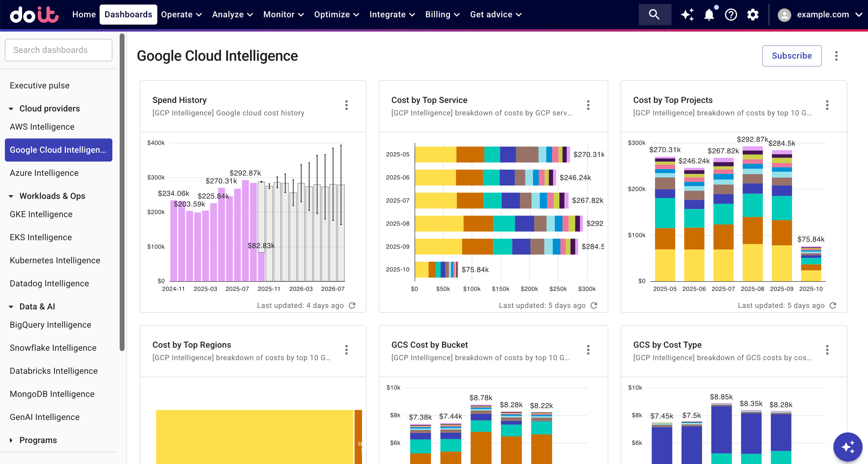Click the Subscribe button

point(791,56)
